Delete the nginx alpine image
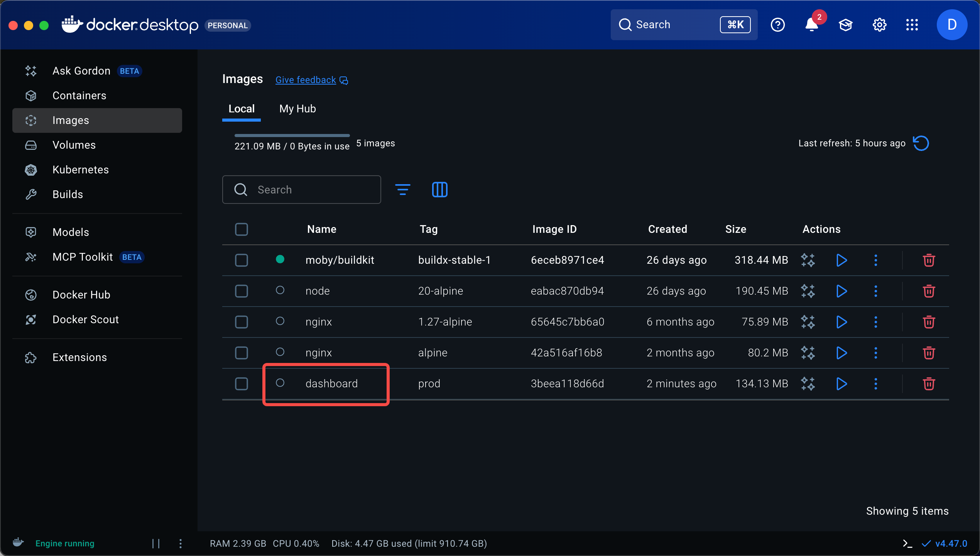 929,353
